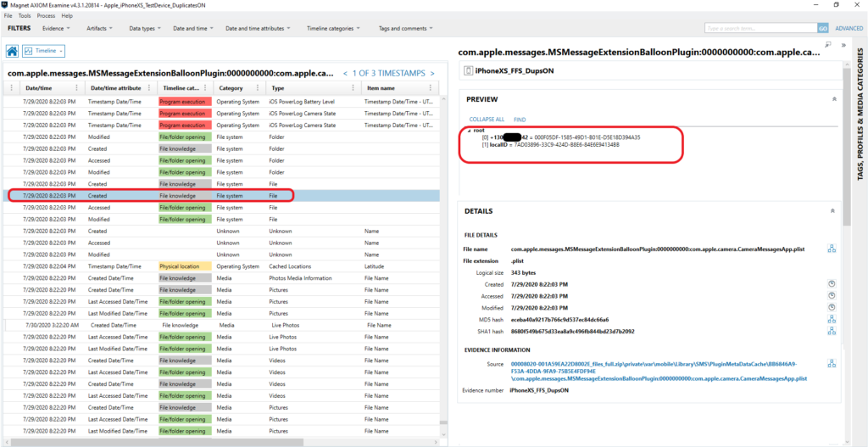
Task: Click the clock icon for Modified timestamp
Action: 832,307
